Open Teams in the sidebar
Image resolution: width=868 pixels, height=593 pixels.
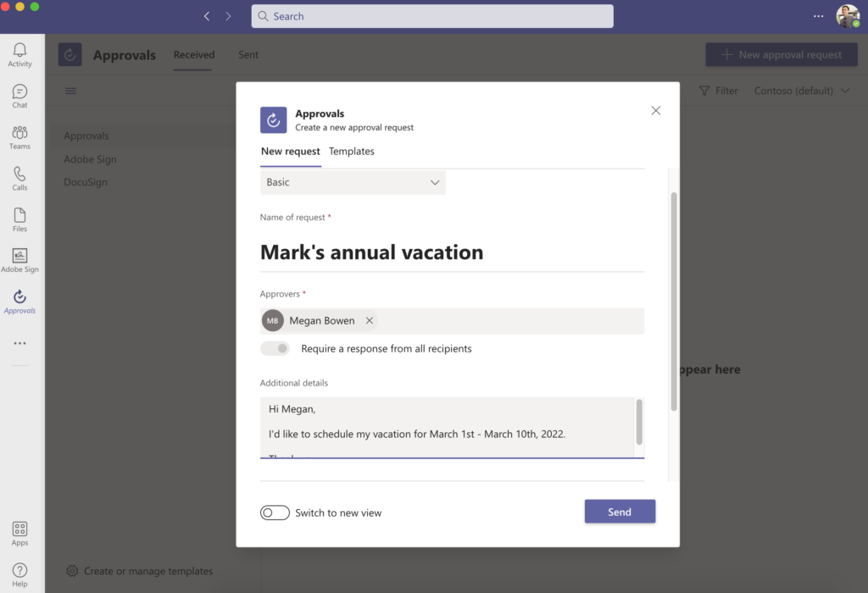20,137
